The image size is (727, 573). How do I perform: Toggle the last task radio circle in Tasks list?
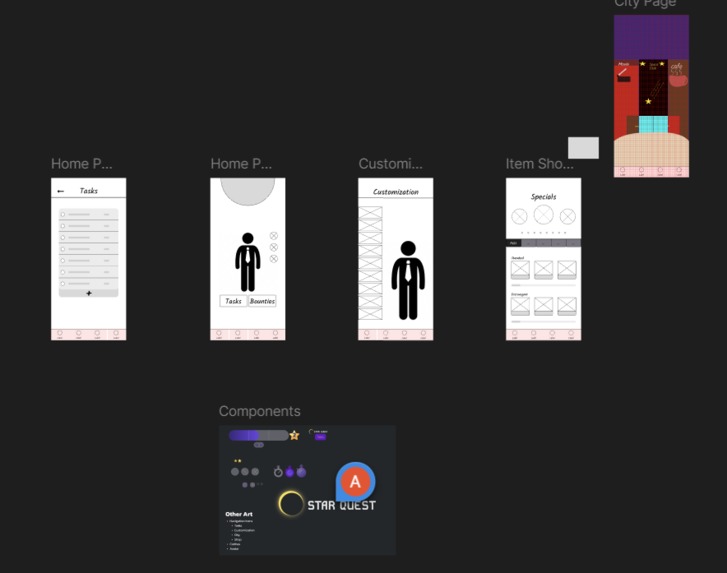63,283
